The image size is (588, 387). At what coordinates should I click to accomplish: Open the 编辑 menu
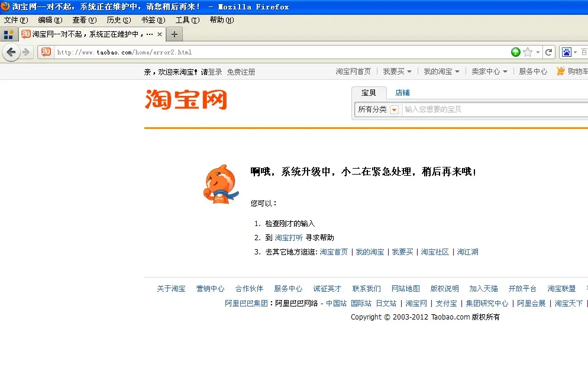point(50,20)
